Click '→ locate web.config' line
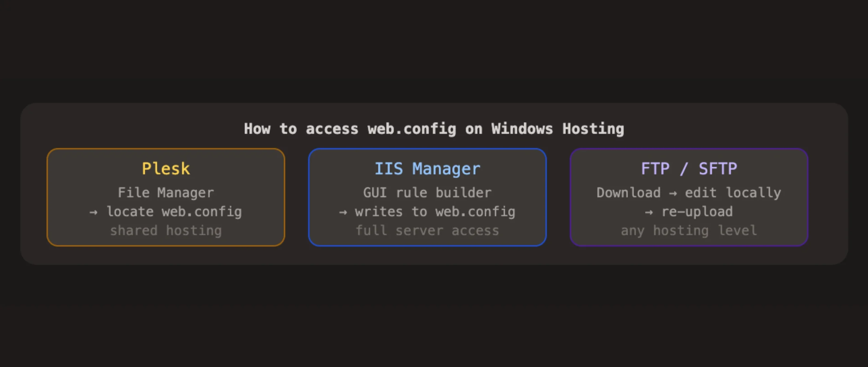The width and height of the screenshot is (868, 367). tap(166, 212)
